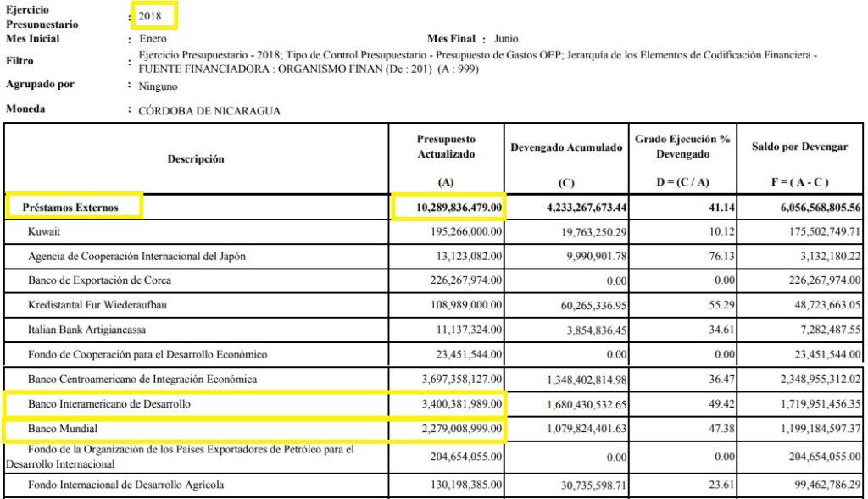Click the 'Agrupado por' label
This screenshot has height=499, width=868.
(x=40, y=84)
